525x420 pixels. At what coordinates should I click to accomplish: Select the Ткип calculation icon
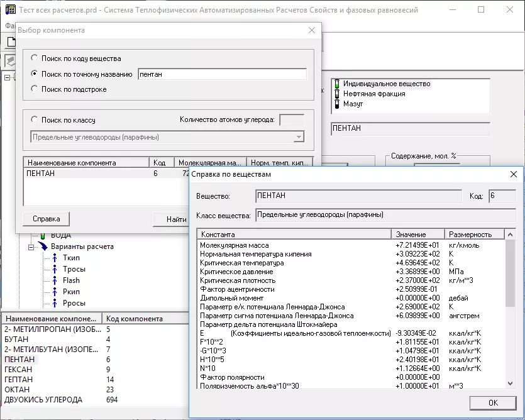(x=55, y=258)
